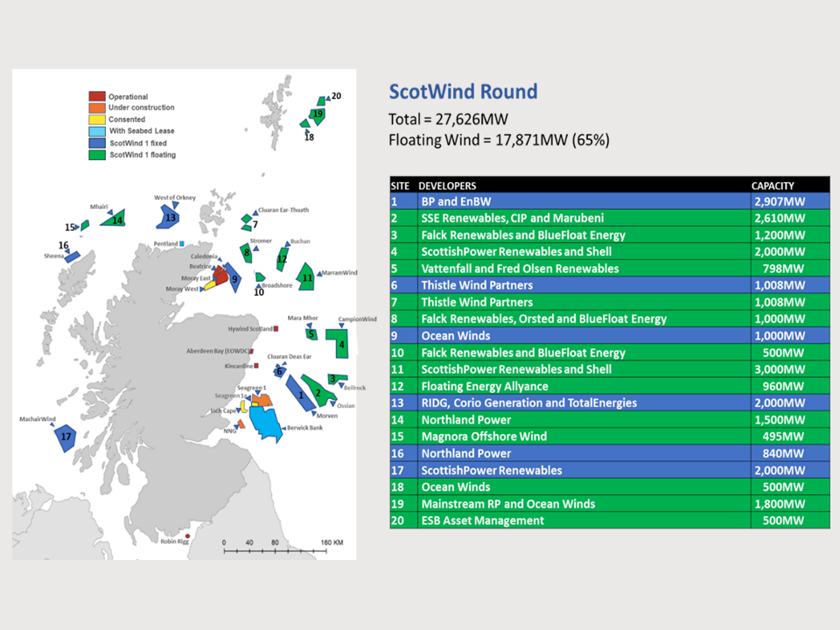Click map site 13 West of Orkney polygon

[x=168, y=217]
